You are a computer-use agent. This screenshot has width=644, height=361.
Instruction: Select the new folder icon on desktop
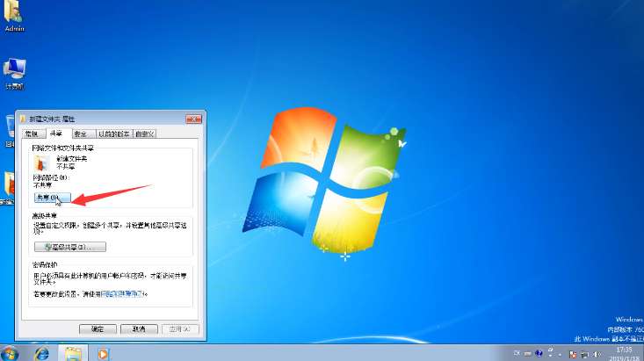[x=8, y=188]
